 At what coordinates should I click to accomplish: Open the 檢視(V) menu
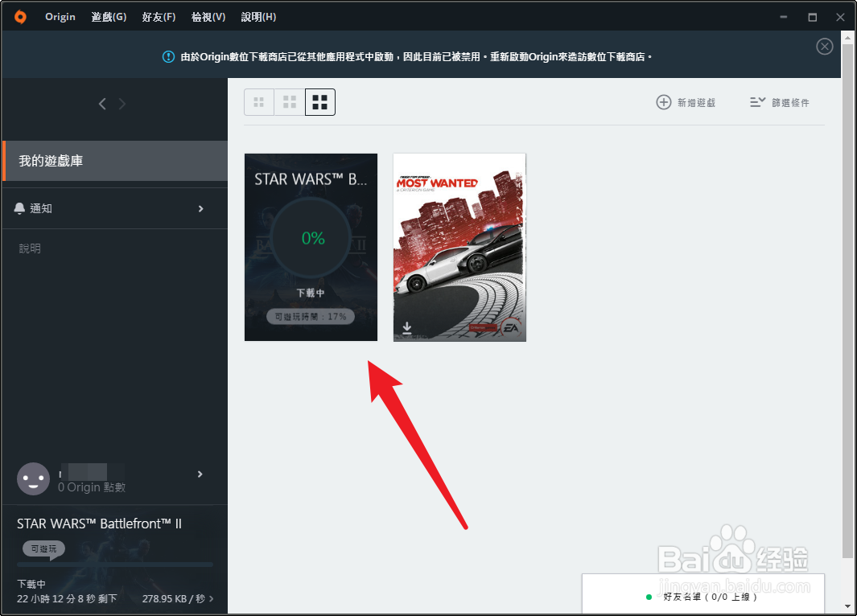(208, 17)
